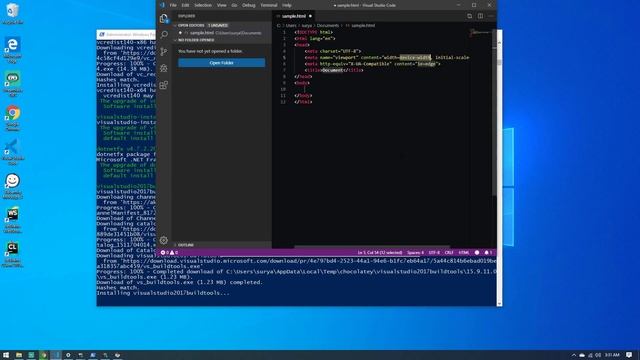This screenshot has height=360, width=640.
Task: Click the Ln, Col cursor position status
Action: [x=380, y=253]
